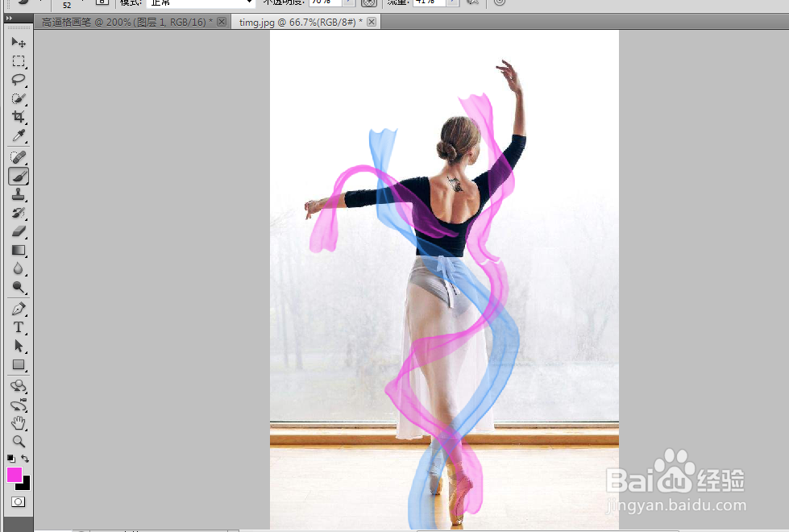
Task: Swap foreground and background colors
Action: [x=25, y=459]
